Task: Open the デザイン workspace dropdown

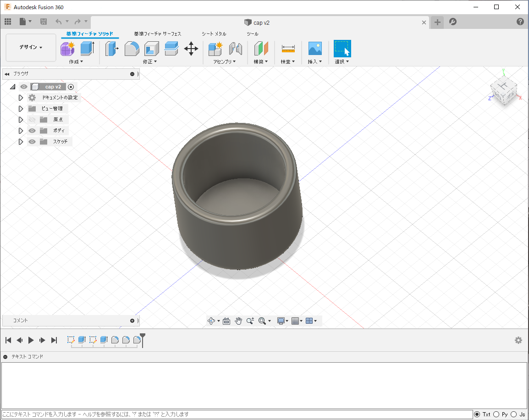Action: tap(31, 47)
